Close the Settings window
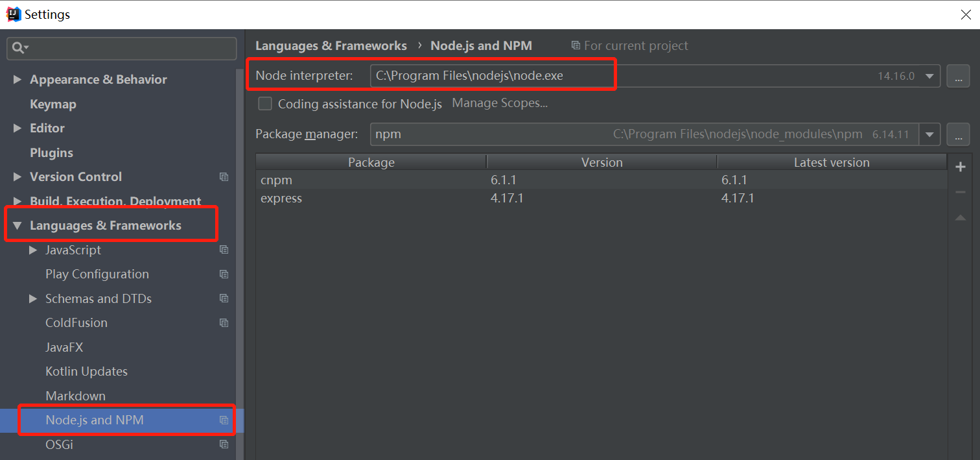This screenshot has width=980, height=460. tap(966, 14)
